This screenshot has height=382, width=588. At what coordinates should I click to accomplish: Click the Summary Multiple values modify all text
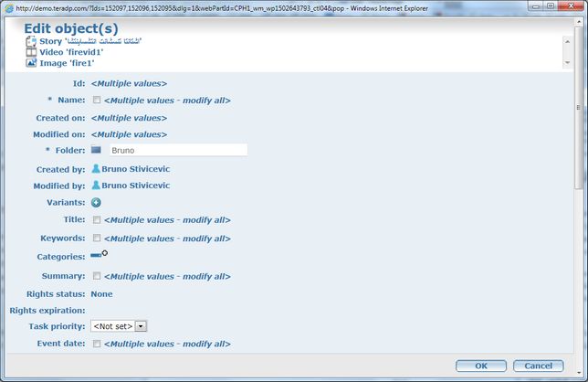coord(167,277)
